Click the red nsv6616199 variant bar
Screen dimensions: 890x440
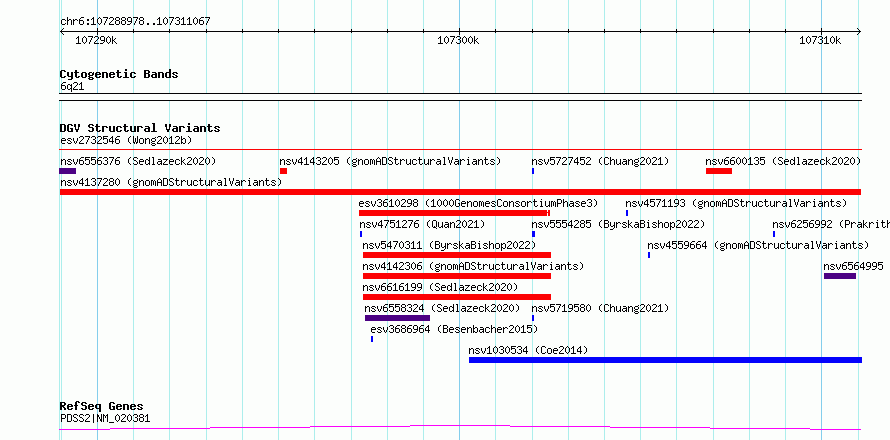(457, 297)
